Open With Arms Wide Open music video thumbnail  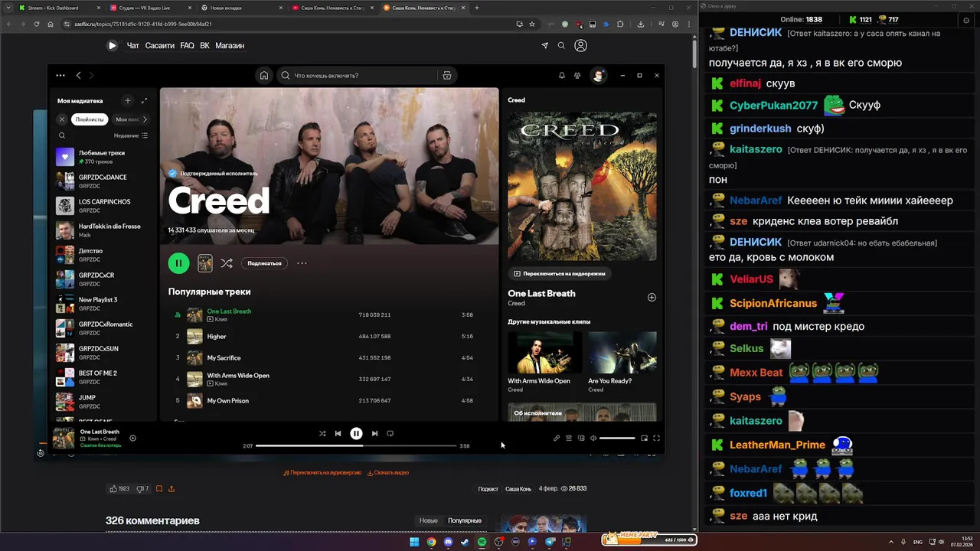[x=544, y=353]
